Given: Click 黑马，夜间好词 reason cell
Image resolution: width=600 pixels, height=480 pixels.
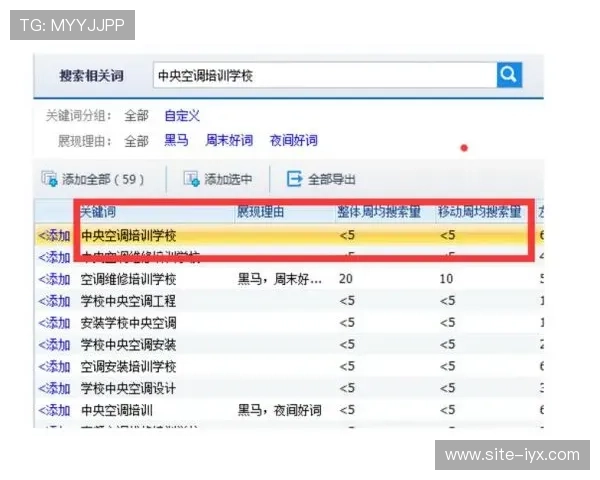Looking at the screenshot, I should pos(280,410).
